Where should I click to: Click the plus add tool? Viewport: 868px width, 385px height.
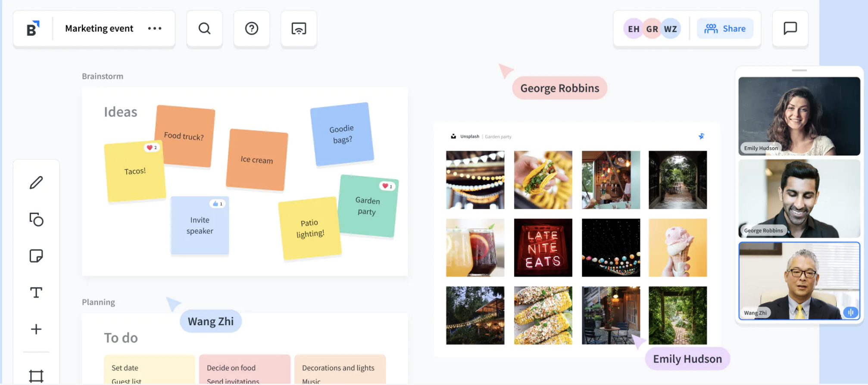tap(36, 329)
